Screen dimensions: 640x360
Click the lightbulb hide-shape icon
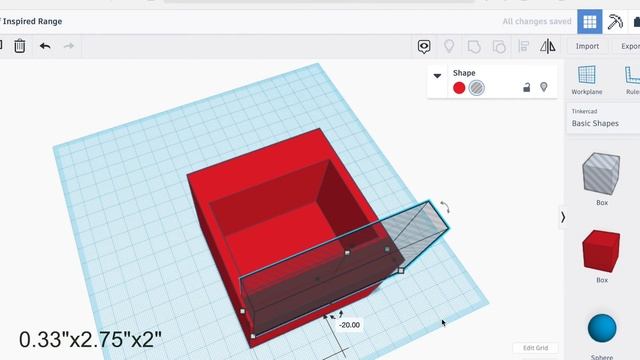coord(449,46)
